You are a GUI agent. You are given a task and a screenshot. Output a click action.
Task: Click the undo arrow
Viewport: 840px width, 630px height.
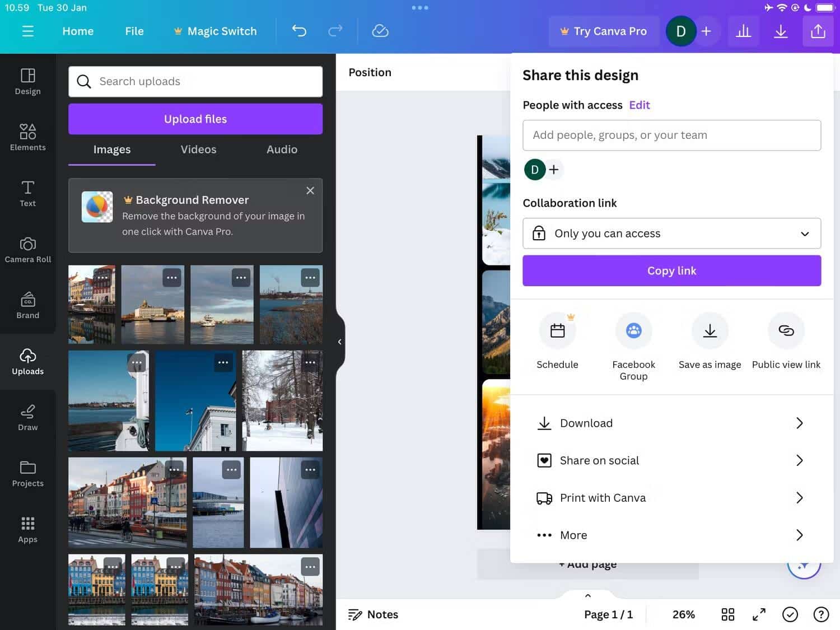tap(299, 31)
